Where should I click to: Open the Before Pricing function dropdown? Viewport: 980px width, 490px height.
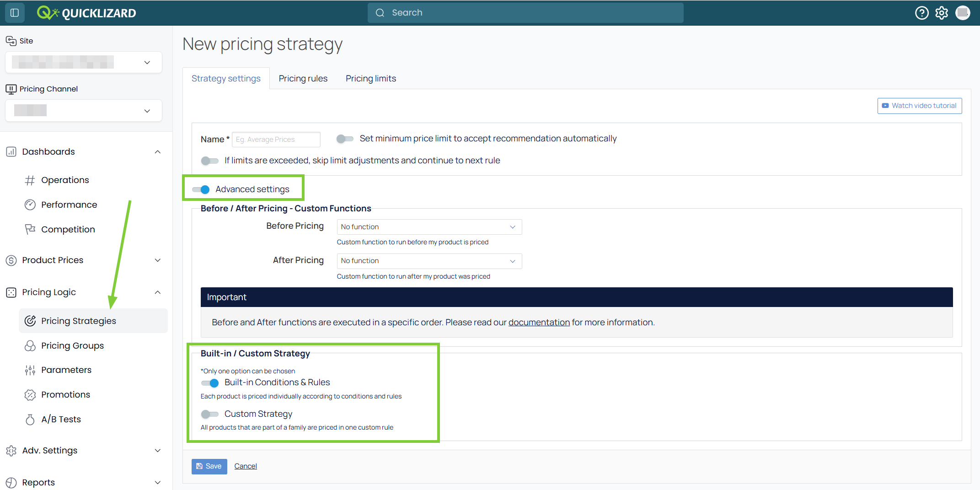click(429, 227)
